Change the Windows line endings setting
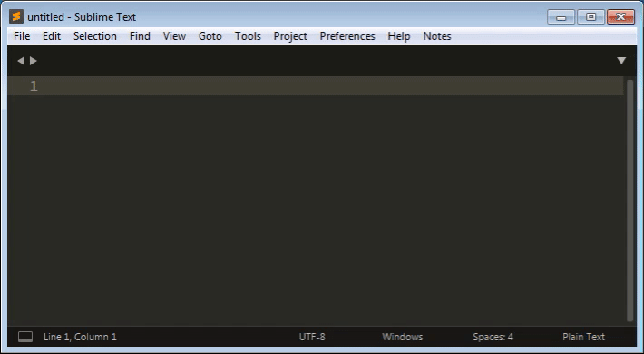The height and width of the screenshot is (354, 644). point(402,337)
